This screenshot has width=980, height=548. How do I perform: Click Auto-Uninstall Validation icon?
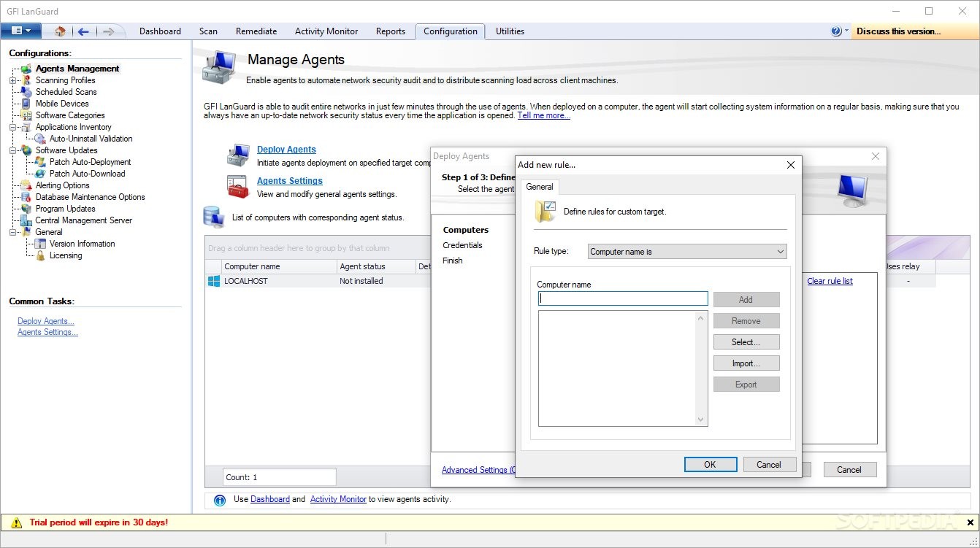[x=40, y=139]
